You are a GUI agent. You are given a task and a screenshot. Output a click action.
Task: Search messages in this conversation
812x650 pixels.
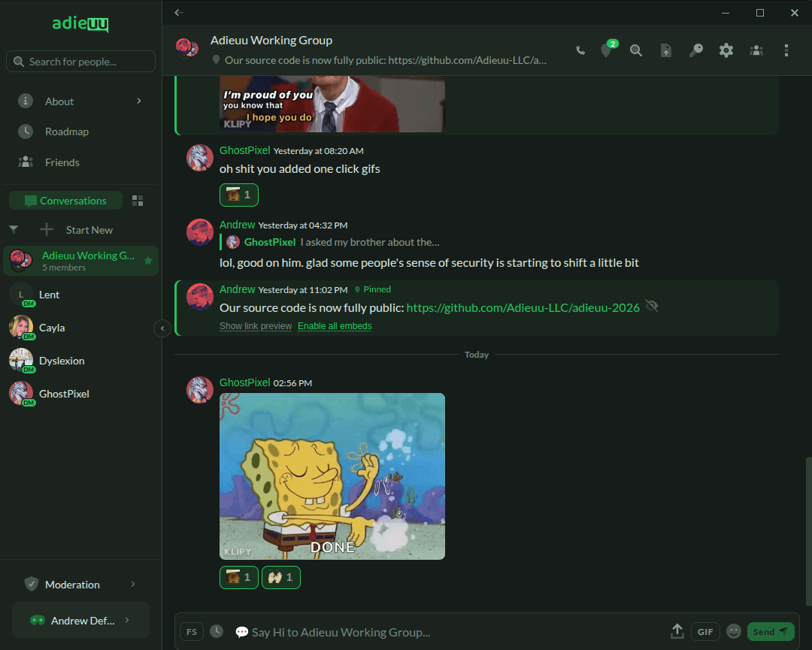click(636, 50)
